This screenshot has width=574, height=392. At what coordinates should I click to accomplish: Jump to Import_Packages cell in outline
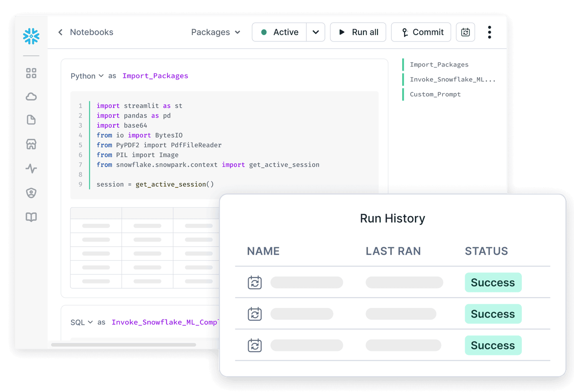(x=439, y=65)
